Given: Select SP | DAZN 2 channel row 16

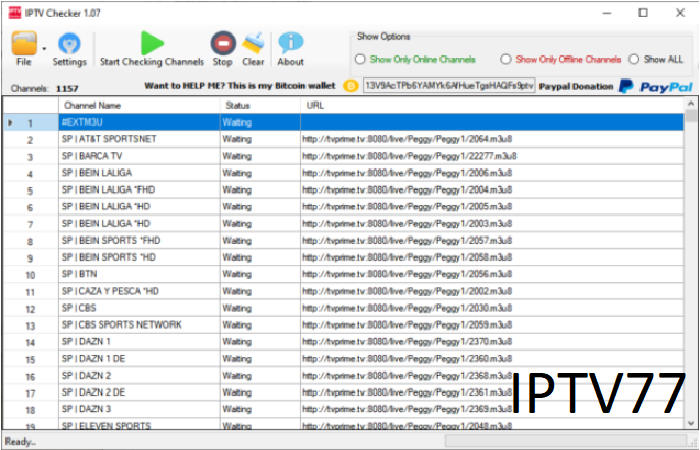Looking at the screenshot, I should (x=139, y=375).
